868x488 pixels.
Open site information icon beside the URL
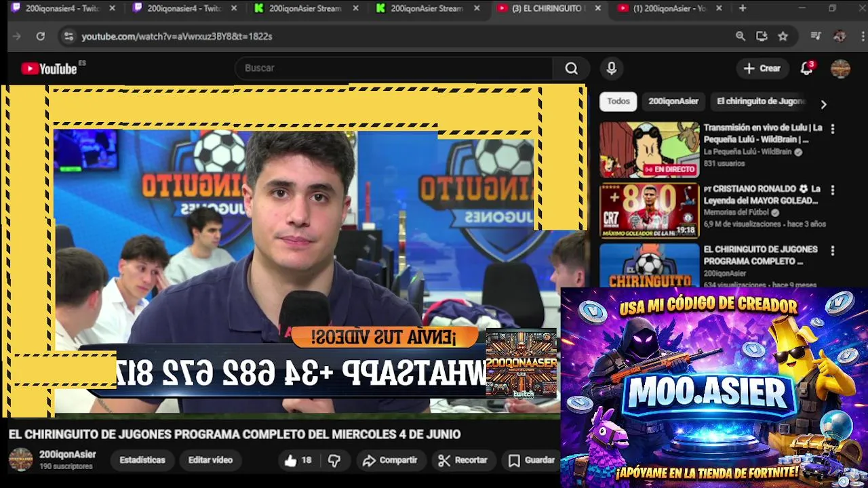click(x=68, y=37)
